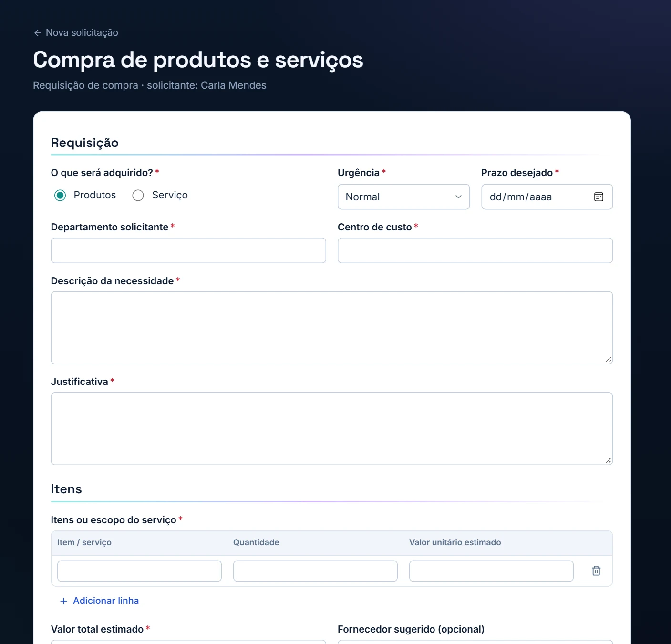Focus the Departamento solicitante field
The height and width of the screenshot is (644, 671).
[x=188, y=250]
